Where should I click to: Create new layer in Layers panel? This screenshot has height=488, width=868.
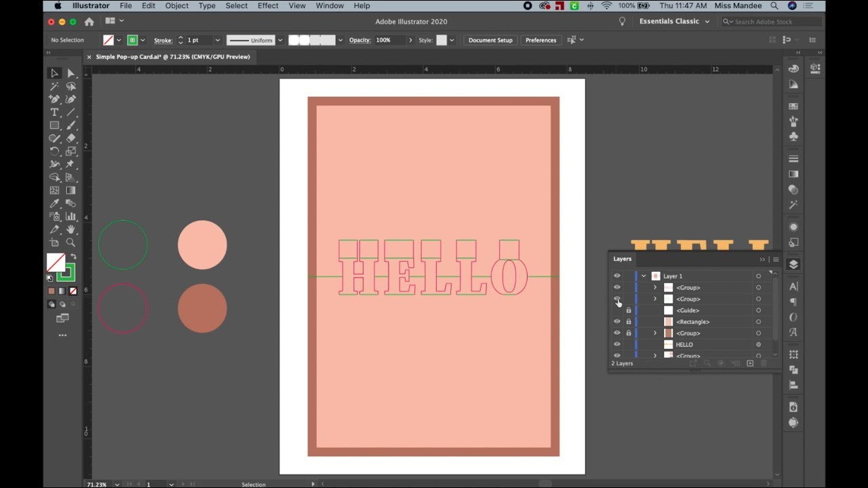(x=750, y=363)
